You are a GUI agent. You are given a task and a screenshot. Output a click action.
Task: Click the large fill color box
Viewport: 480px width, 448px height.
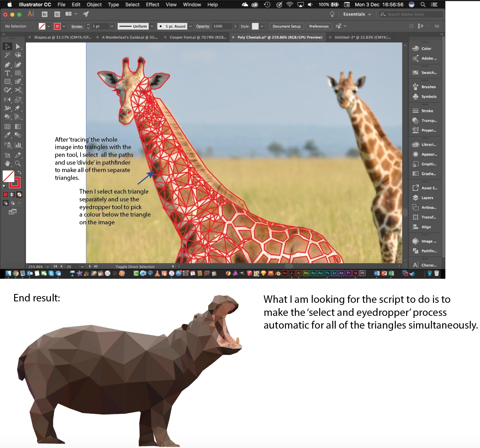click(8, 176)
